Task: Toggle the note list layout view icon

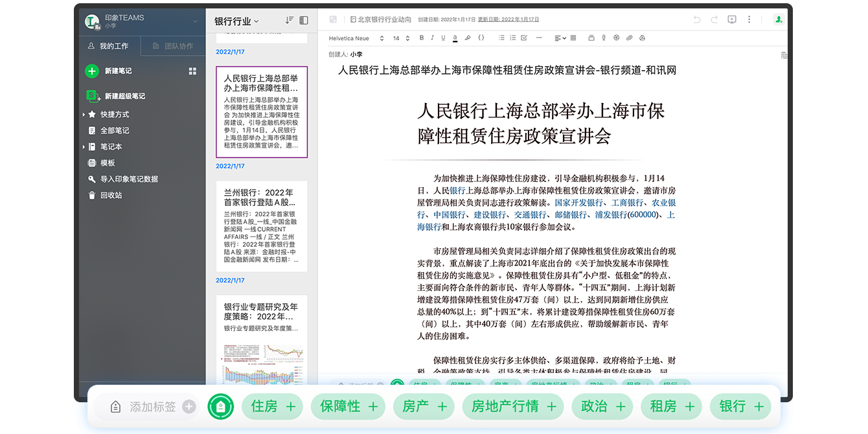Action: (x=304, y=21)
